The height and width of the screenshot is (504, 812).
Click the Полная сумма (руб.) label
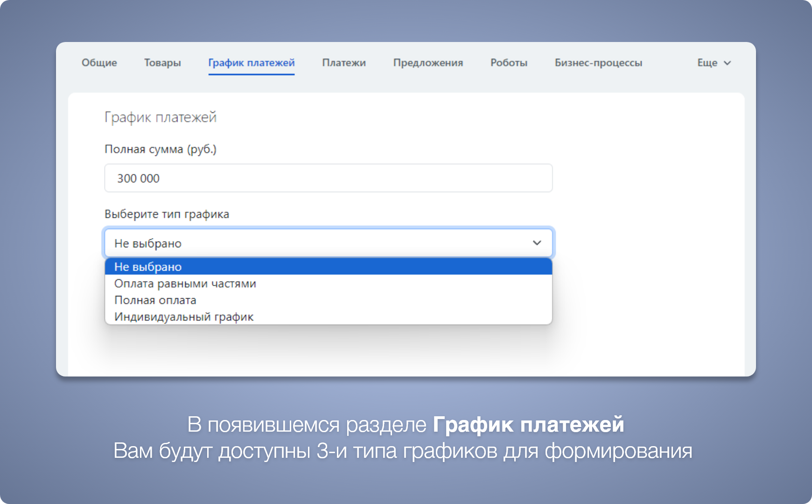tap(161, 149)
